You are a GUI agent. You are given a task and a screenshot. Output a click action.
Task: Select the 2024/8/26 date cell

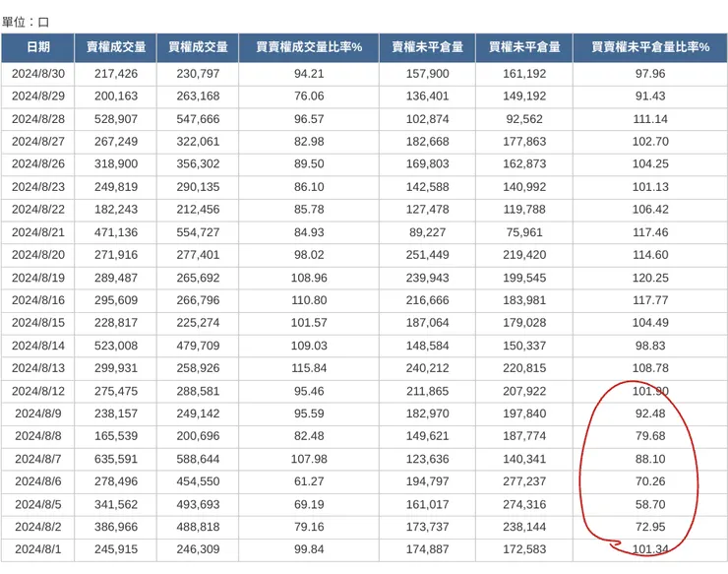click(38, 164)
